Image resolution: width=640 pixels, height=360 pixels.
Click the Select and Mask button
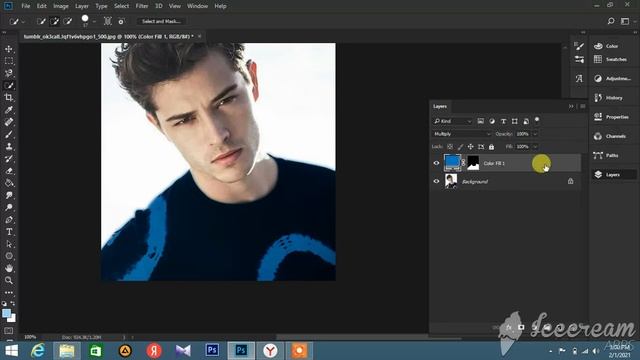tap(161, 21)
